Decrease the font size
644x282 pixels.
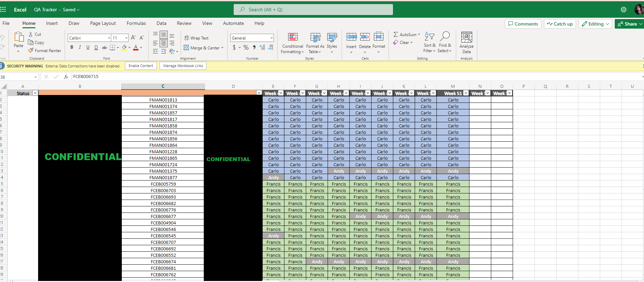(142, 38)
